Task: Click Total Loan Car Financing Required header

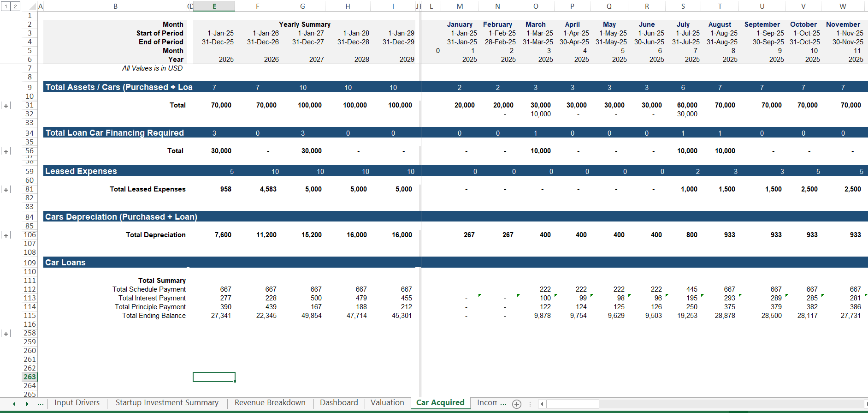Action: (115, 133)
